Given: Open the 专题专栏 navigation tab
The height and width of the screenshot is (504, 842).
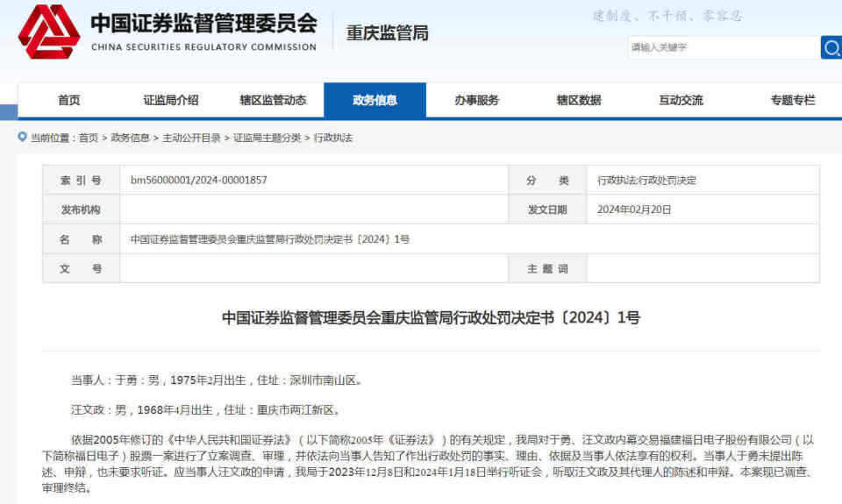Looking at the screenshot, I should (793, 101).
